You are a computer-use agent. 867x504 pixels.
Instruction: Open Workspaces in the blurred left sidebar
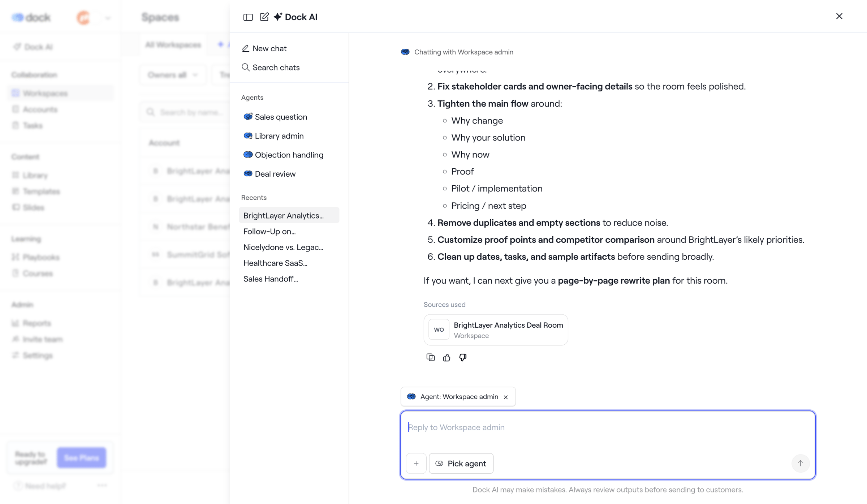(60, 93)
